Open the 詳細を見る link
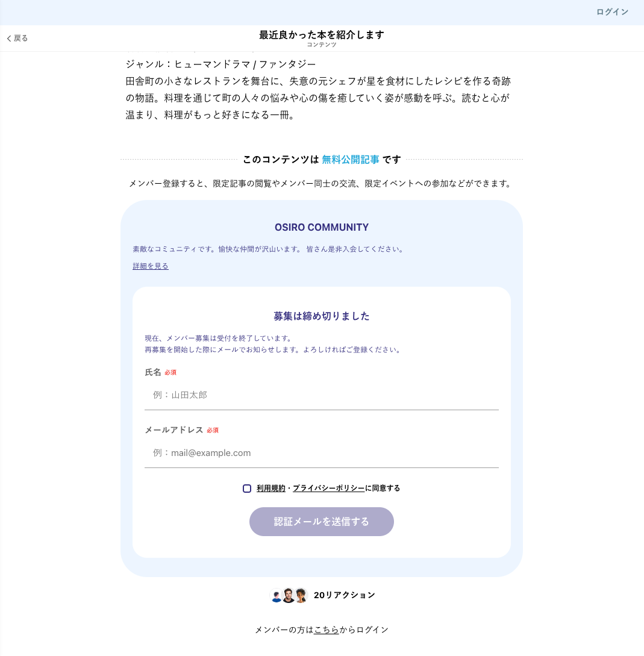The height and width of the screenshot is (656, 644). [151, 266]
